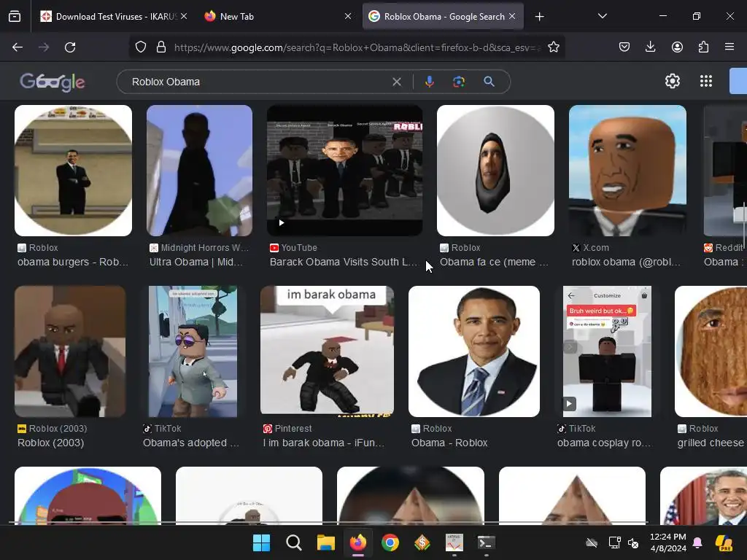Click the roblox obama (@robl... link

pos(626,262)
